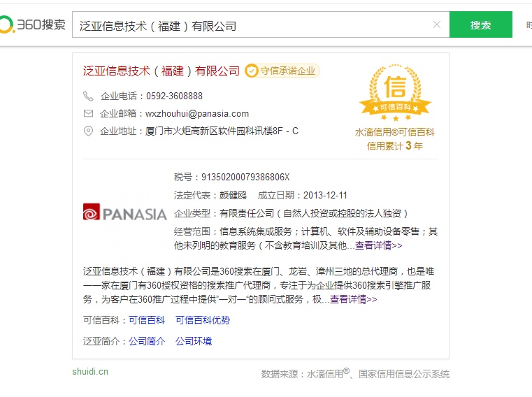Click founding date 2013-12-11
This screenshot has height=397, width=532.
pos(325,196)
